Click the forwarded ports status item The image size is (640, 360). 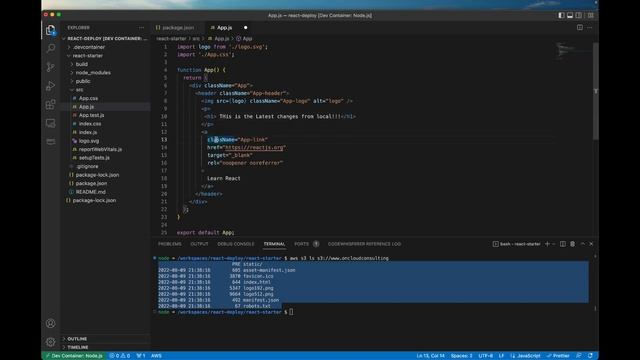click(x=141, y=356)
